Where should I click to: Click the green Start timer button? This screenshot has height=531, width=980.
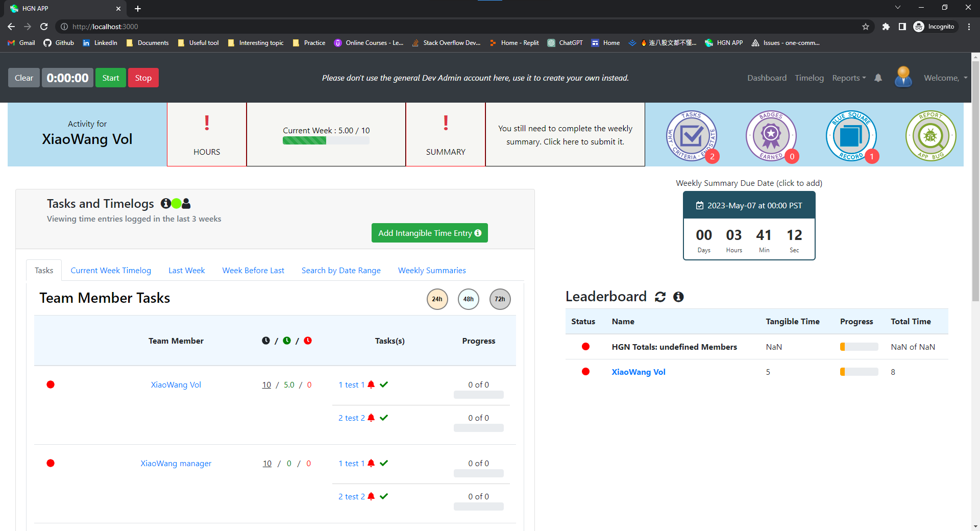(110, 78)
